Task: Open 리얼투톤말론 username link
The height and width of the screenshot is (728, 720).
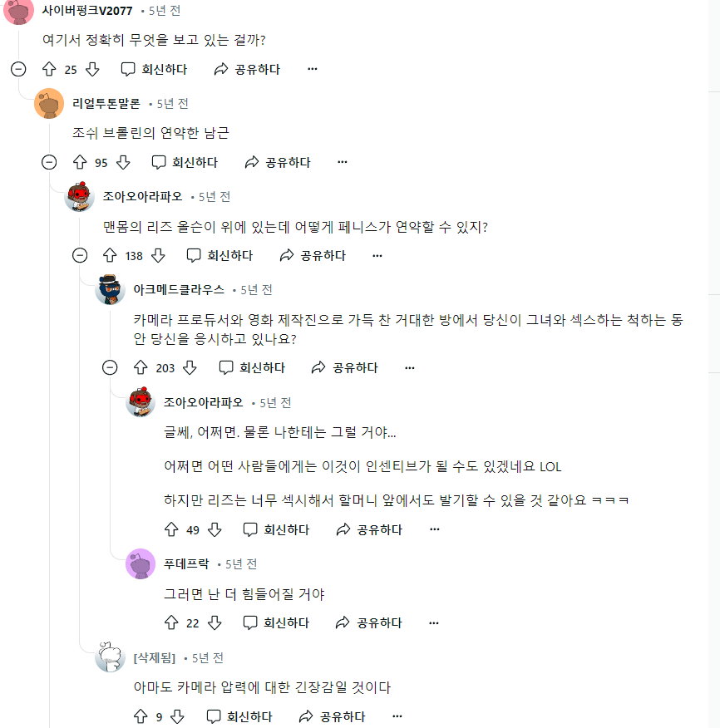Action: [106, 103]
